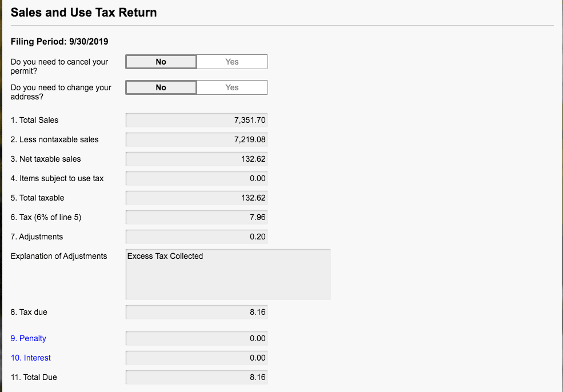Viewport: 563px width, 392px height.
Task: Click the Explanation of Adjustments text area
Action: coord(228,274)
